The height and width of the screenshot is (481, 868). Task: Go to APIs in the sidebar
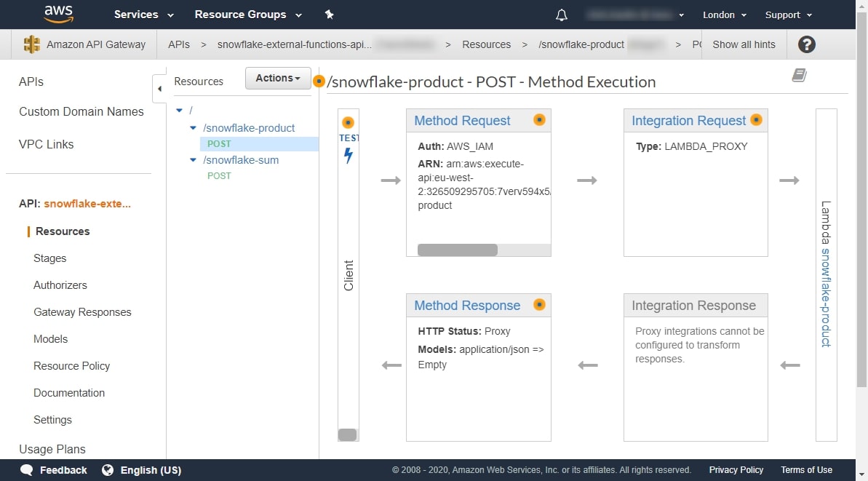31,82
